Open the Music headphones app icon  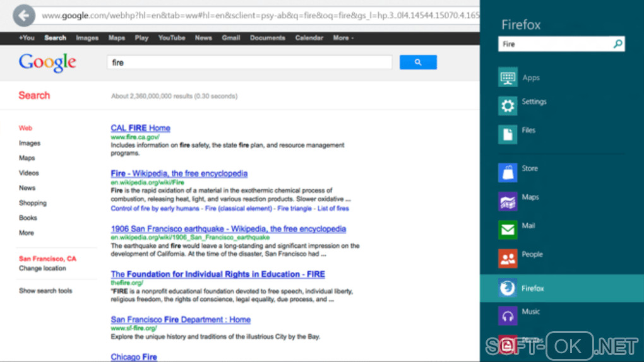508,315
